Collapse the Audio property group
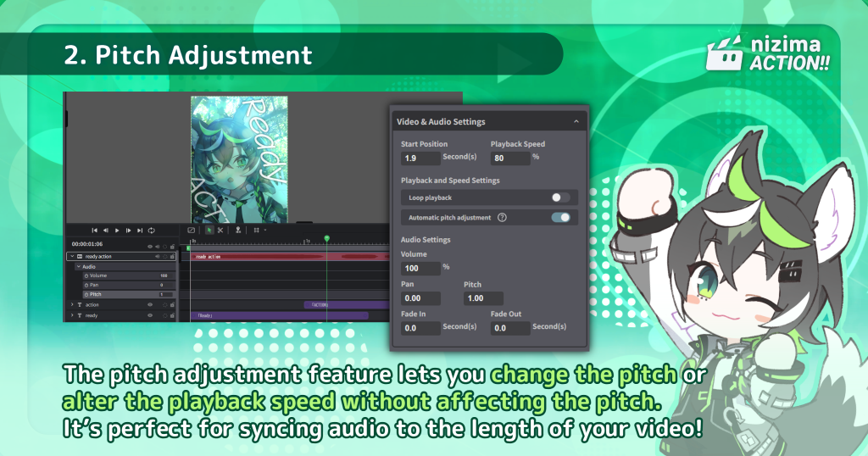Viewport: 868px width, 456px height. 78,266
